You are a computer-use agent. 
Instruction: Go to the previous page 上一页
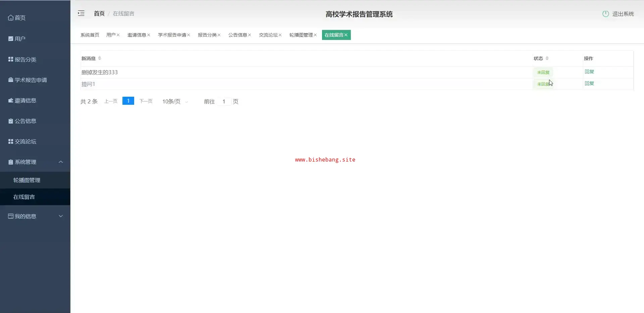(x=111, y=101)
